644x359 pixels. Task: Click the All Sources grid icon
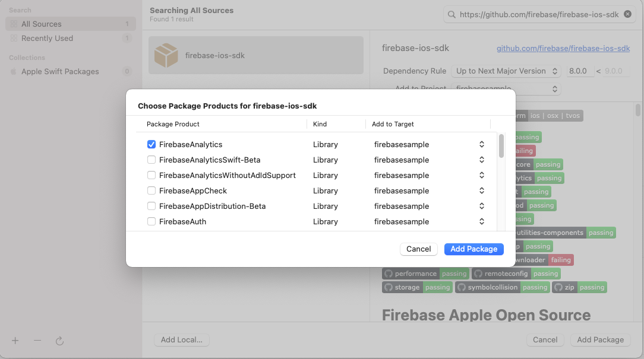click(14, 24)
